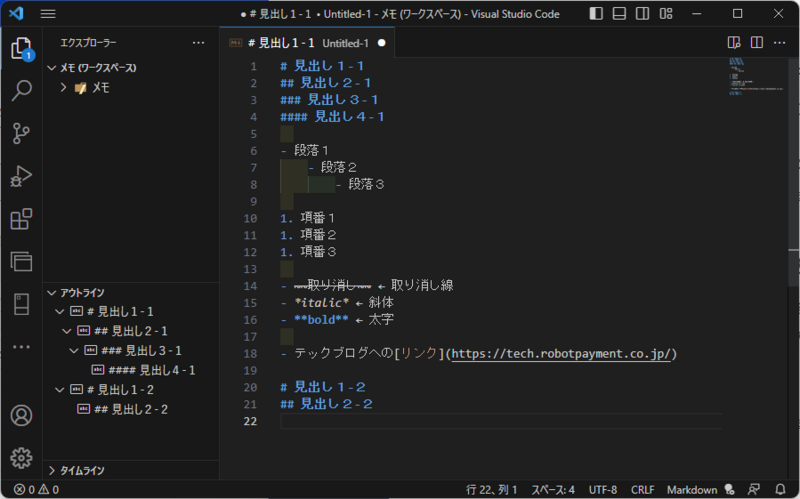The image size is (800, 499).
Task: Click the **bold** text on line 16
Action: 321,320
